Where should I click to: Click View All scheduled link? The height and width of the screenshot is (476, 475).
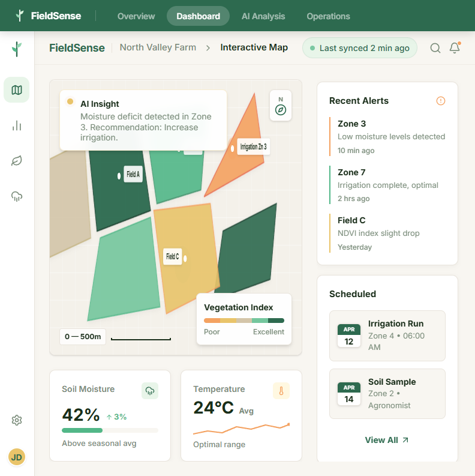point(387,440)
